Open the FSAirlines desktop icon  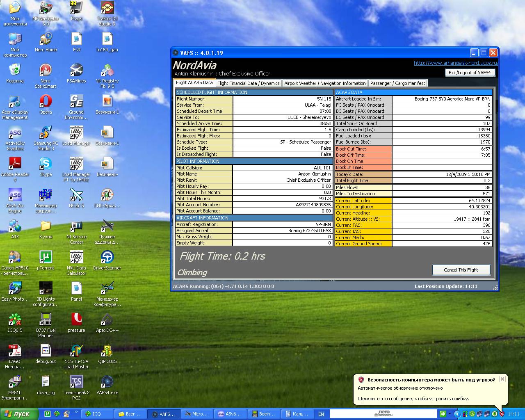pyautogui.click(x=76, y=73)
